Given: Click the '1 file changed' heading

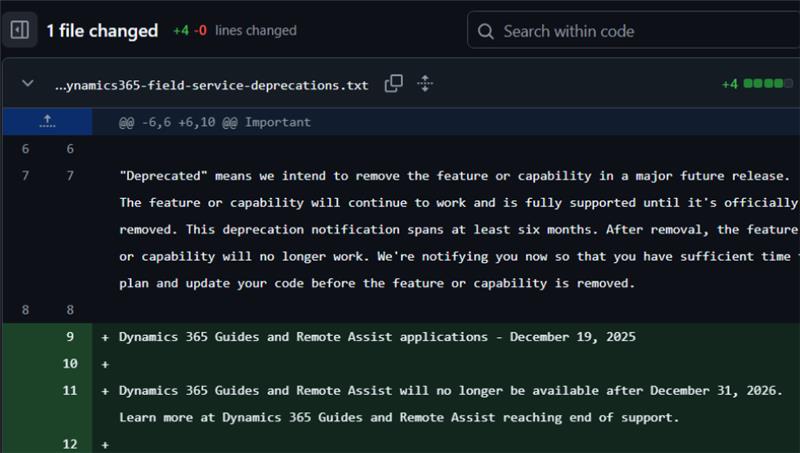Looking at the screenshot, I should (102, 31).
